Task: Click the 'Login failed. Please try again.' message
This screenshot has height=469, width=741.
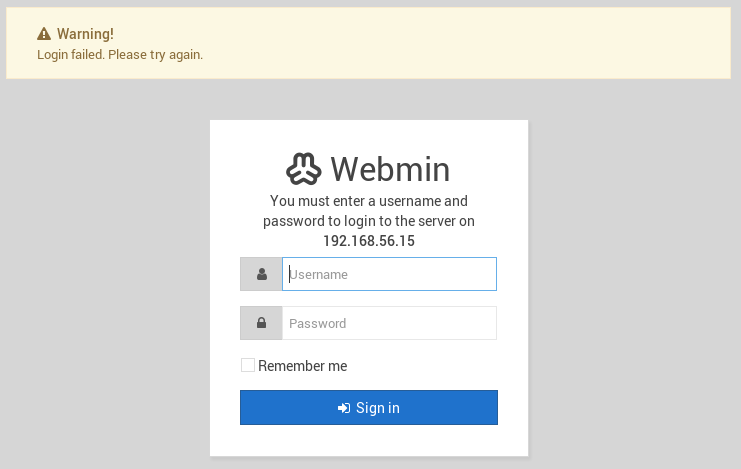Action: (x=120, y=55)
